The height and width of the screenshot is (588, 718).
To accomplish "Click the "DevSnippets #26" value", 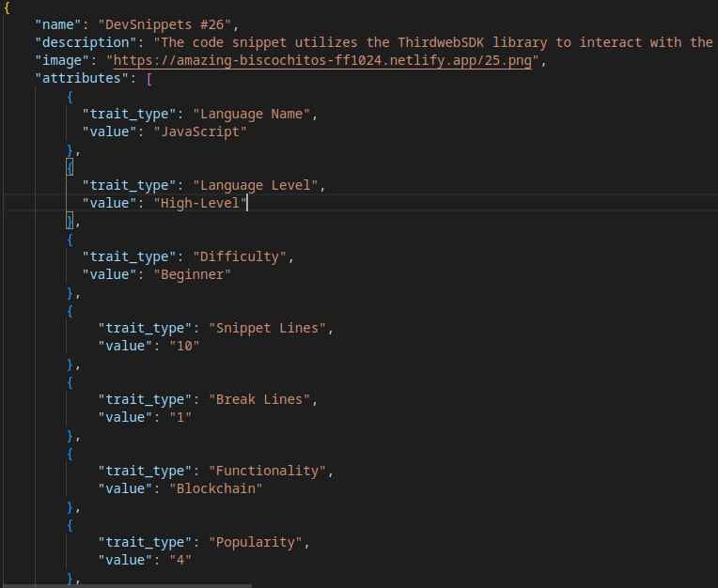I will pos(164,24).
